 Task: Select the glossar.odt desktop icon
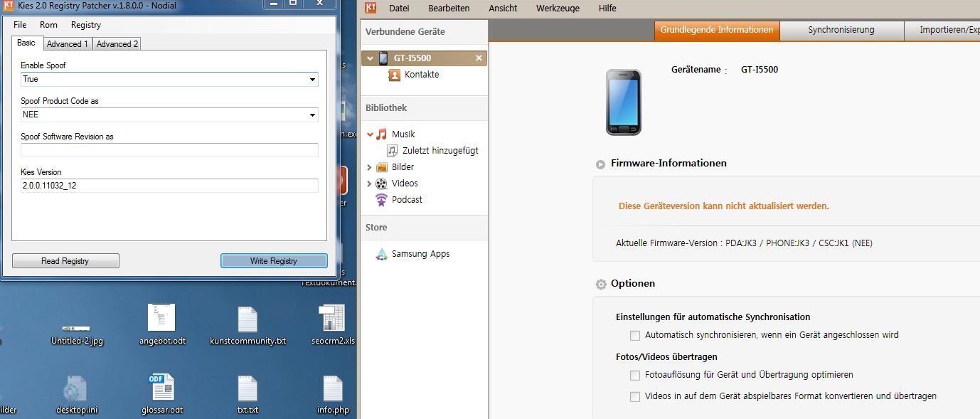point(161,388)
